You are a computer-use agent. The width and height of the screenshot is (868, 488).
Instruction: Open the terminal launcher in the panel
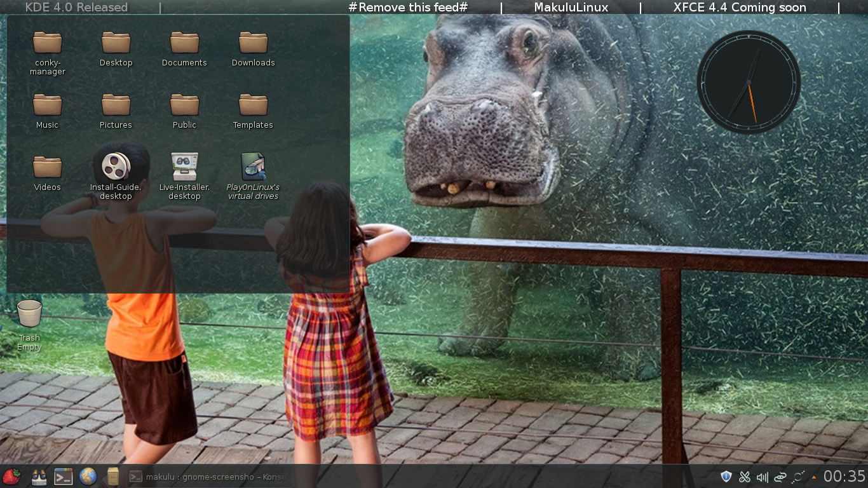point(64,477)
